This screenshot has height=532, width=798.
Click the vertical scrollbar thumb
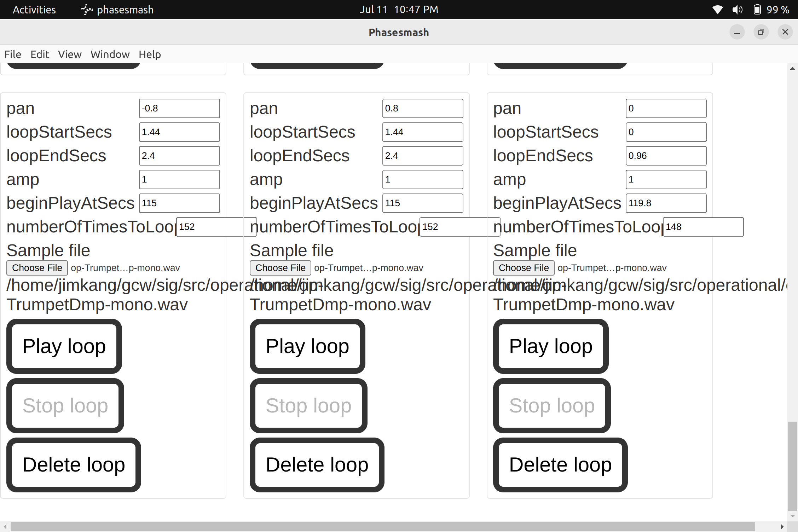click(793, 466)
